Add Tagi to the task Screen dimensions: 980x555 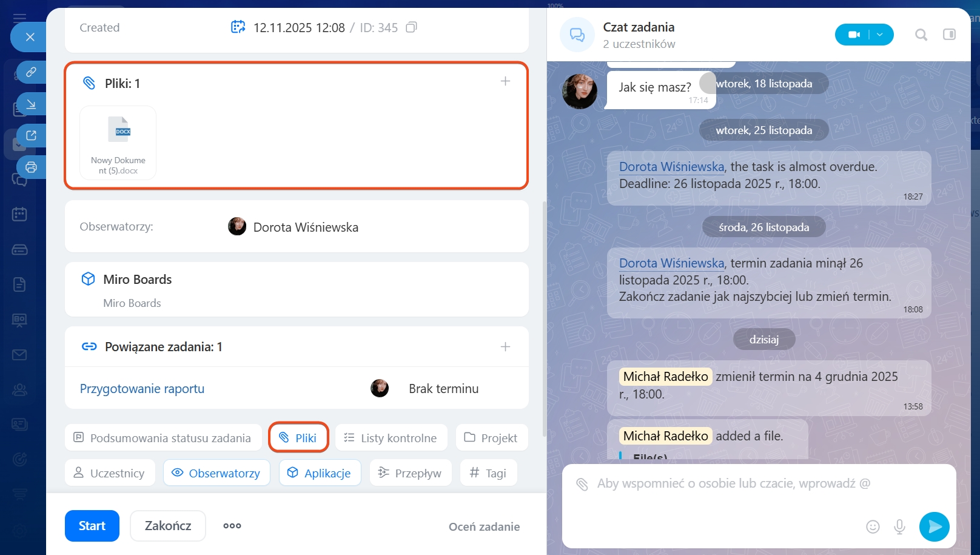(489, 473)
